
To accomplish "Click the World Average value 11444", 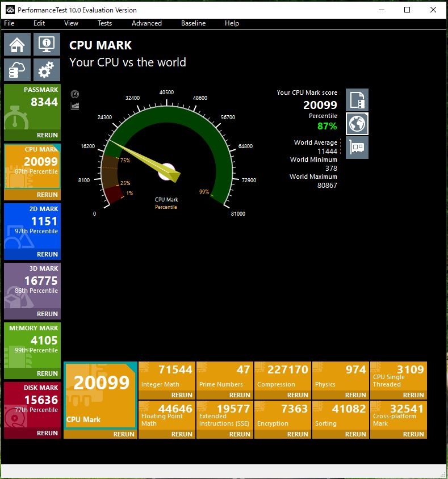I will tap(327, 151).
